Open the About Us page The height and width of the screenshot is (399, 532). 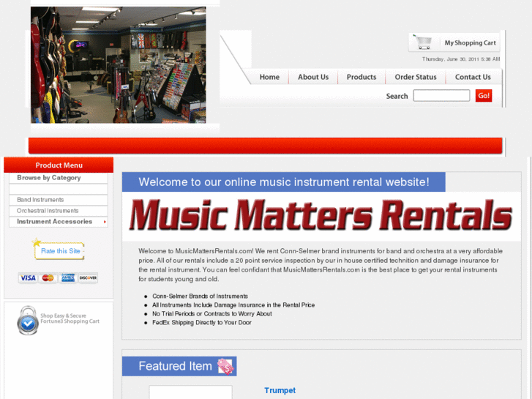point(313,77)
